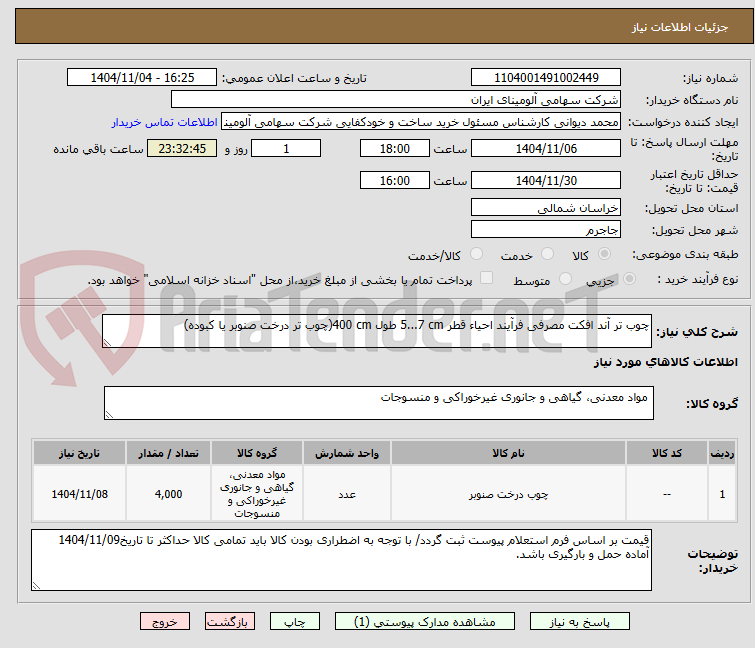755x648 pixels.
Task: Click the جزئیات اطلاعات نیاز header title
Action: click(x=680, y=27)
